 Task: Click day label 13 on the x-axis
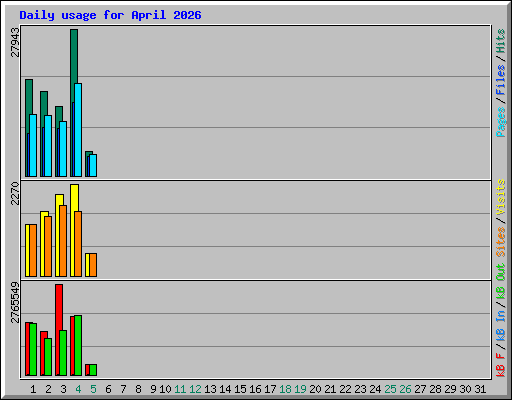tap(210, 389)
